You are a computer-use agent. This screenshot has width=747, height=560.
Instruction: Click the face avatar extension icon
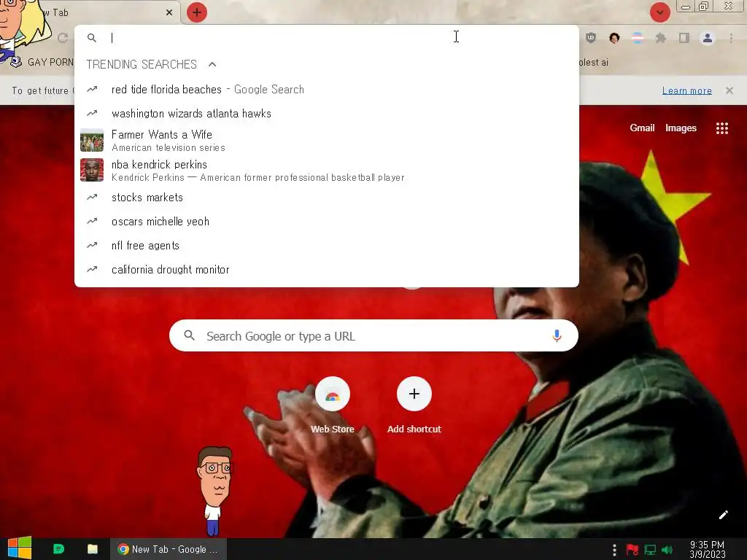[x=614, y=38]
